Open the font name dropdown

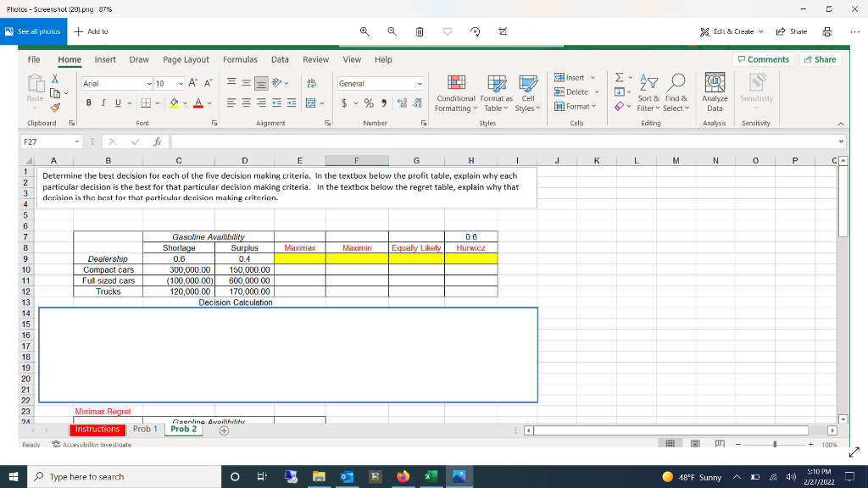click(x=148, y=83)
